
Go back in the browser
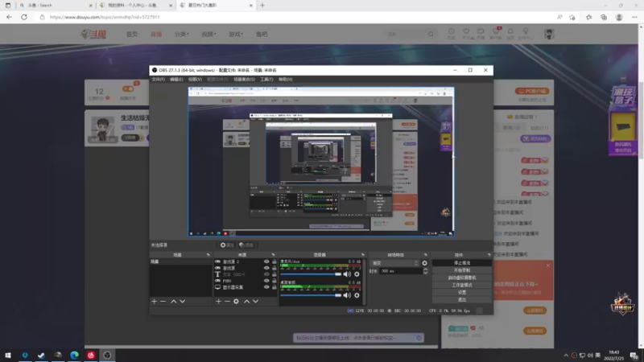(x=9, y=17)
